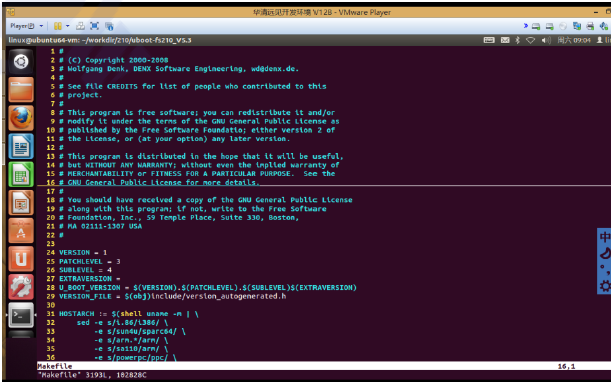The height and width of the screenshot is (382, 611).
Task: Open the network indicator menu
Action: click(530, 40)
